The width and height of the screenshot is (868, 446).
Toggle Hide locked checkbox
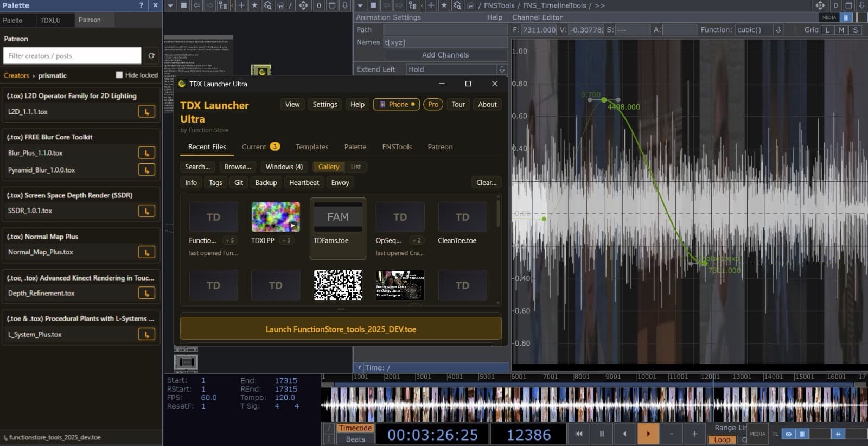(x=119, y=75)
